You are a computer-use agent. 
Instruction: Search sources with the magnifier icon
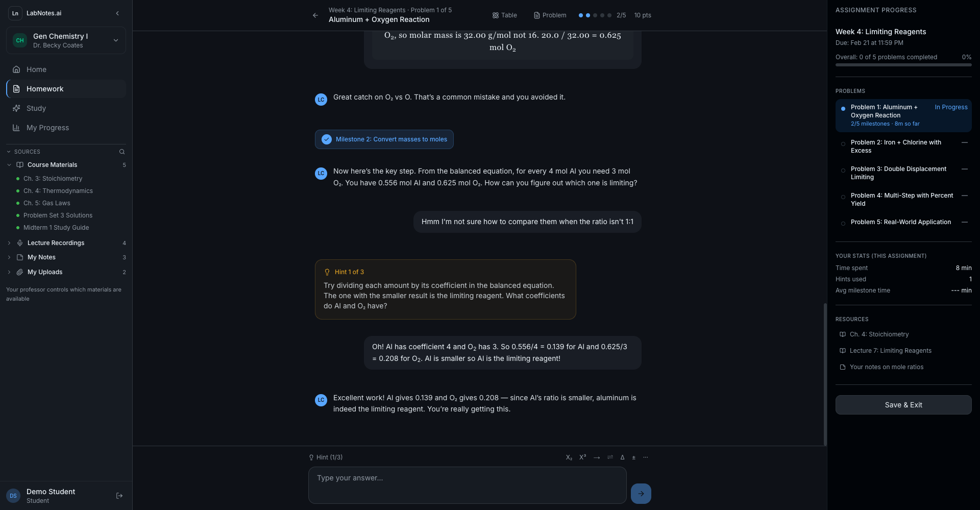pos(122,152)
